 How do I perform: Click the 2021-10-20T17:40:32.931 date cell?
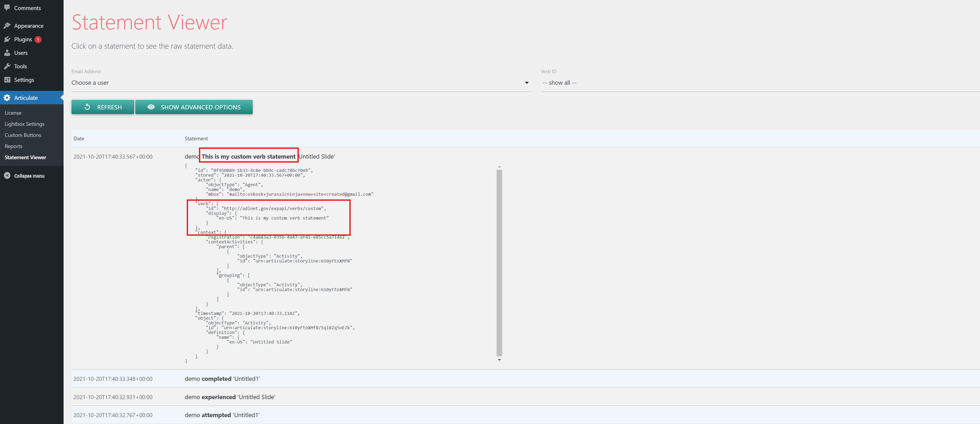(x=113, y=397)
